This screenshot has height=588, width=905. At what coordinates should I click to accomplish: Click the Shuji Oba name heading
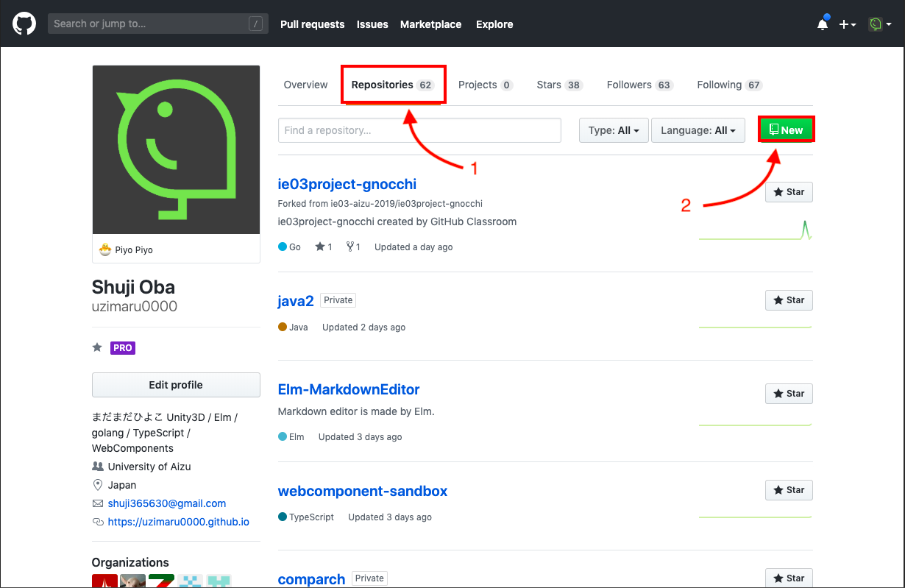pos(133,287)
